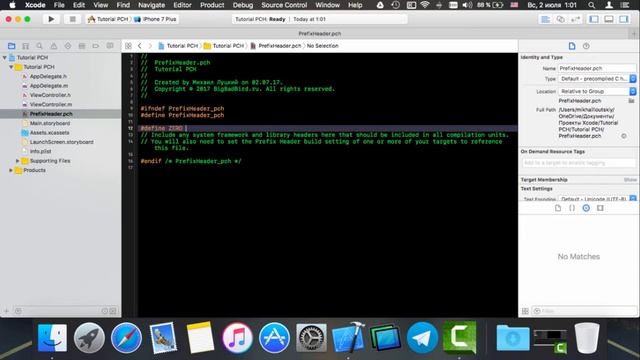Expand Products group
The width and height of the screenshot is (640, 360).
tap(11, 170)
